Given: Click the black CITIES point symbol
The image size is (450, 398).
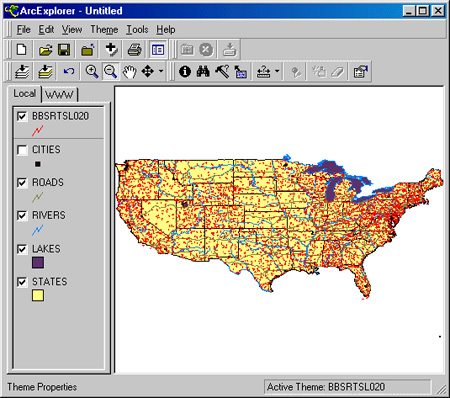Looking at the screenshot, I should coord(38,164).
